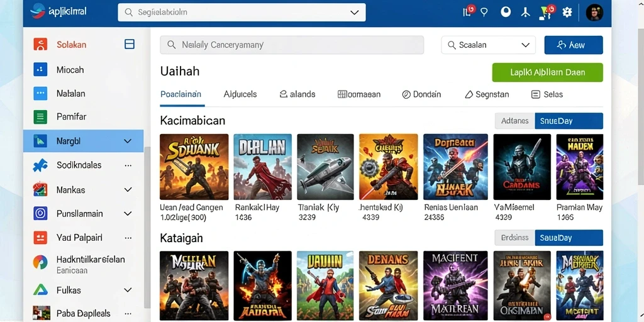644x322 pixels.
Task: Click the green Pamifar sidebar icon
Action: tap(40, 117)
